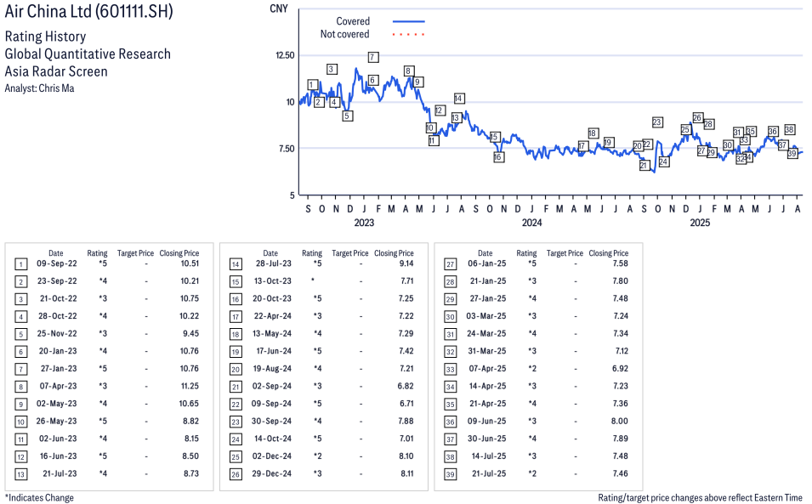
Task: Select chart marker 26 on the graph
Action: (x=697, y=118)
